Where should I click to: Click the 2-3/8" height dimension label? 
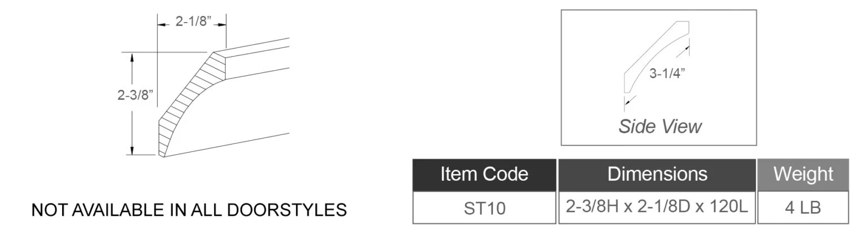(x=136, y=95)
